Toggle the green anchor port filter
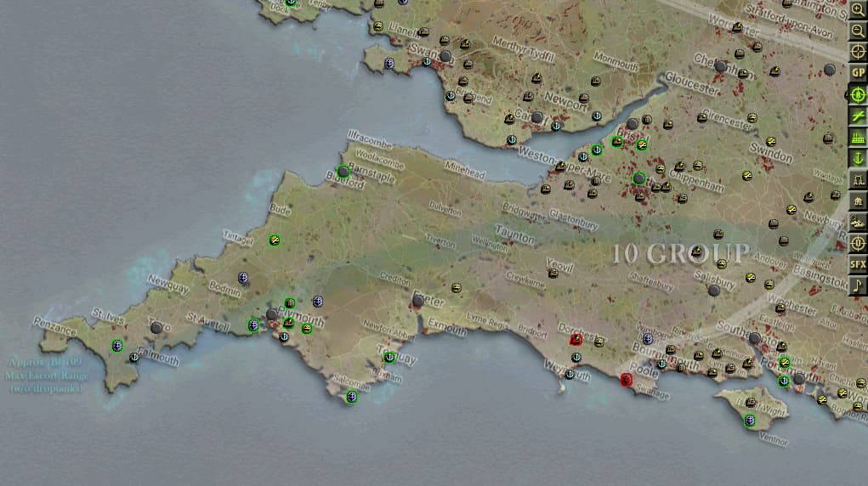 coord(858,159)
